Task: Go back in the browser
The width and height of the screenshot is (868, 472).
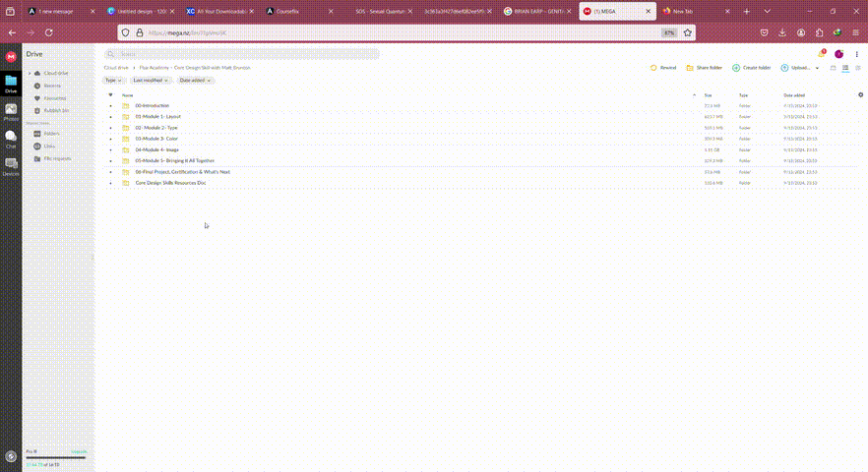Action: (x=12, y=32)
